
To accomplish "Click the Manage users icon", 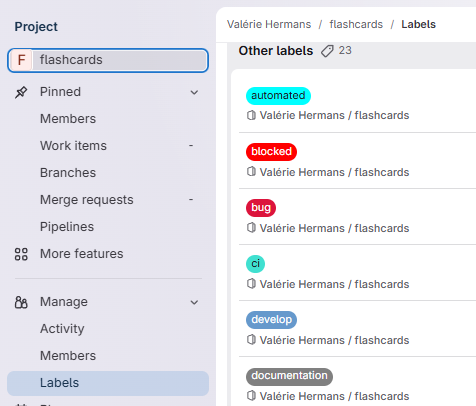I will [x=21, y=302].
